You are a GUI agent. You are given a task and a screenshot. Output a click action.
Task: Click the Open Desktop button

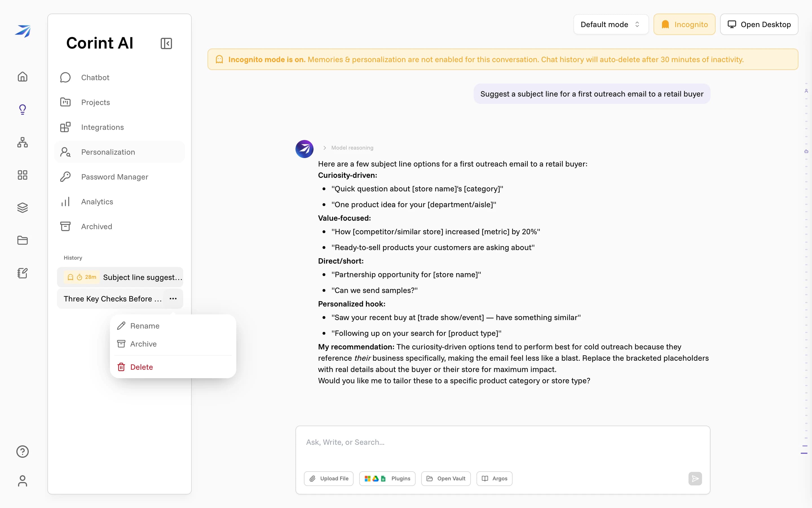point(759,24)
